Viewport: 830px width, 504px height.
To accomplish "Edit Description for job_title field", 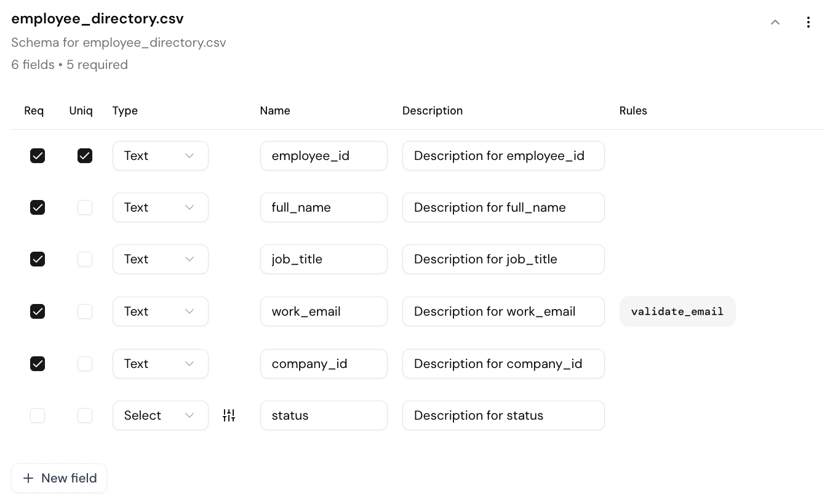I will pos(503,259).
